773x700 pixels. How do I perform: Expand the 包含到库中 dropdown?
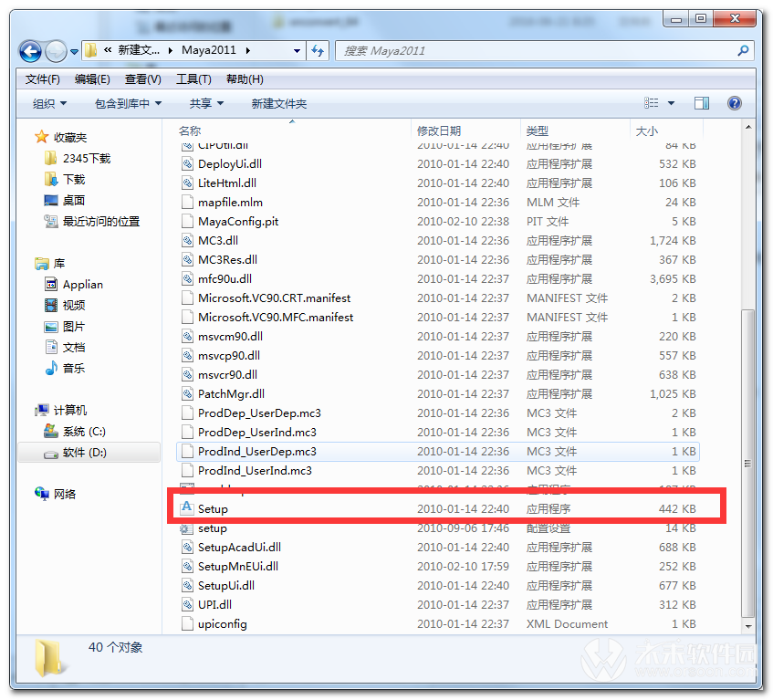click(x=128, y=103)
